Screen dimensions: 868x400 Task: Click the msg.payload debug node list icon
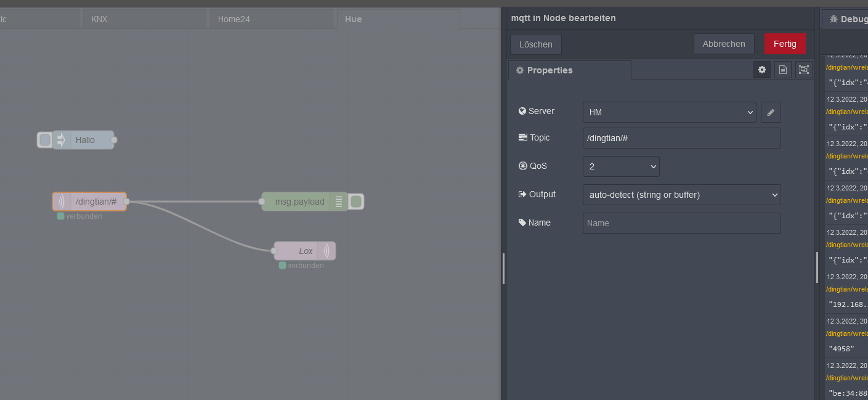(x=338, y=202)
